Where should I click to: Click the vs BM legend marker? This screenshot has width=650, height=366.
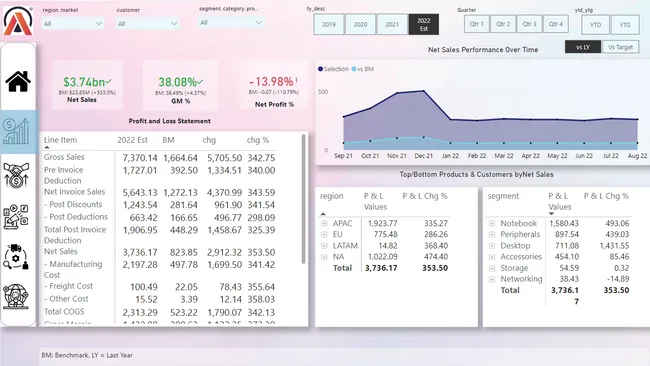click(x=354, y=69)
